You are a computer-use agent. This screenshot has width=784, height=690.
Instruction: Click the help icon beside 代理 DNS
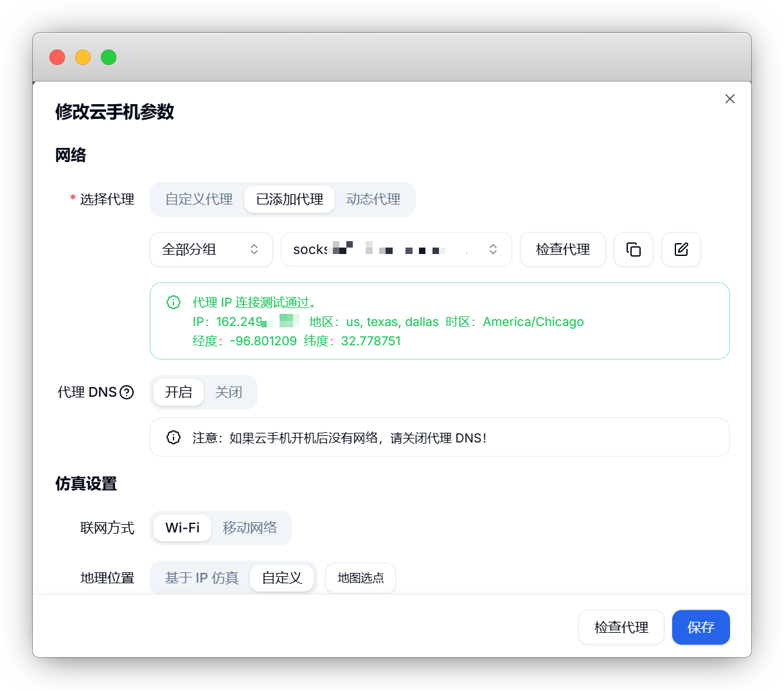click(127, 392)
